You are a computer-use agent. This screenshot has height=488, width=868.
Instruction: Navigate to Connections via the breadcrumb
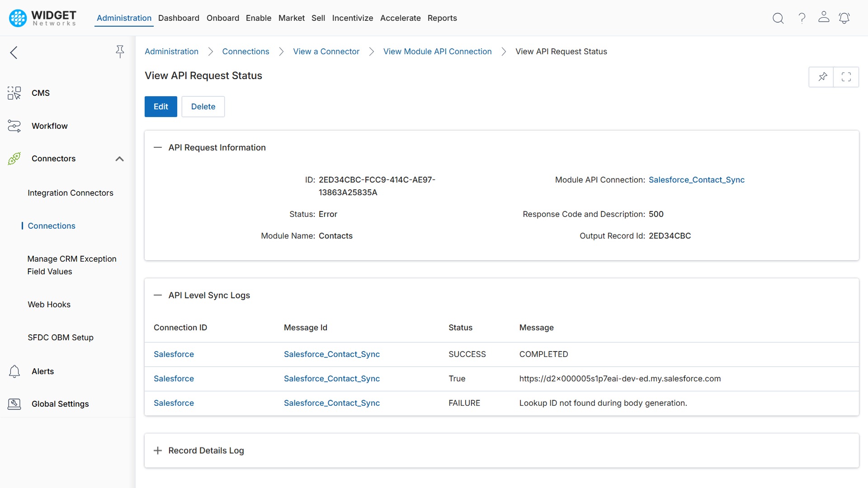[245, 51]
